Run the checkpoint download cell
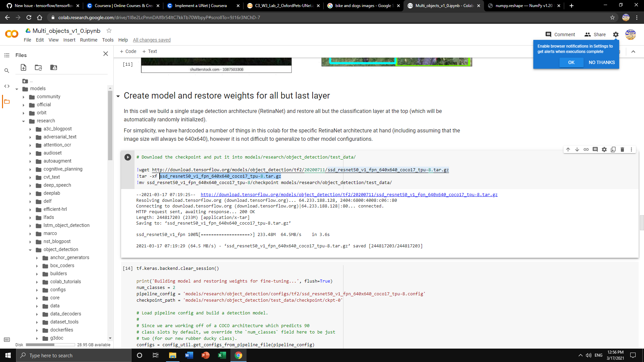 coord(128,157)
